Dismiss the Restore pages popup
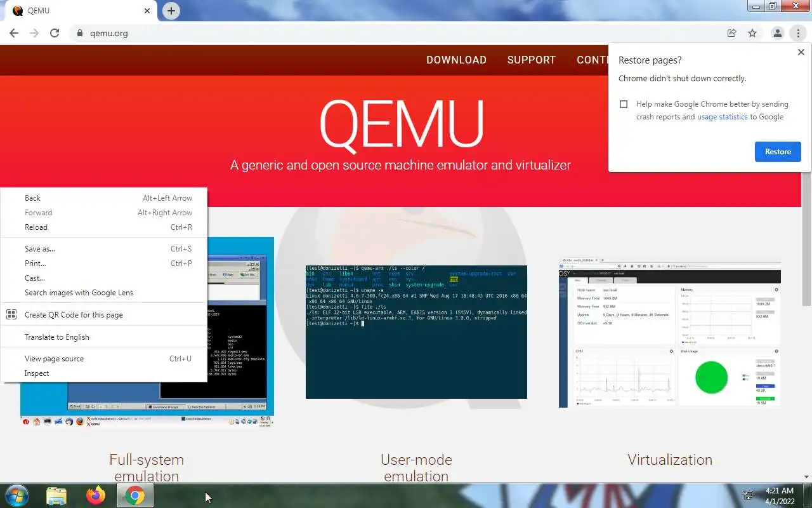 tap(801, 53)
